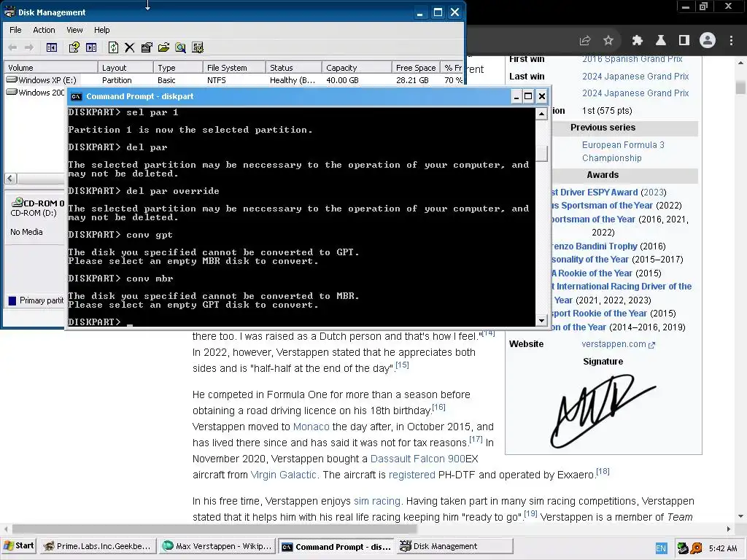Click the down scroll arrow in Command Prompt
This screenshot has height=560, width=747.
[x=542, y=321]
